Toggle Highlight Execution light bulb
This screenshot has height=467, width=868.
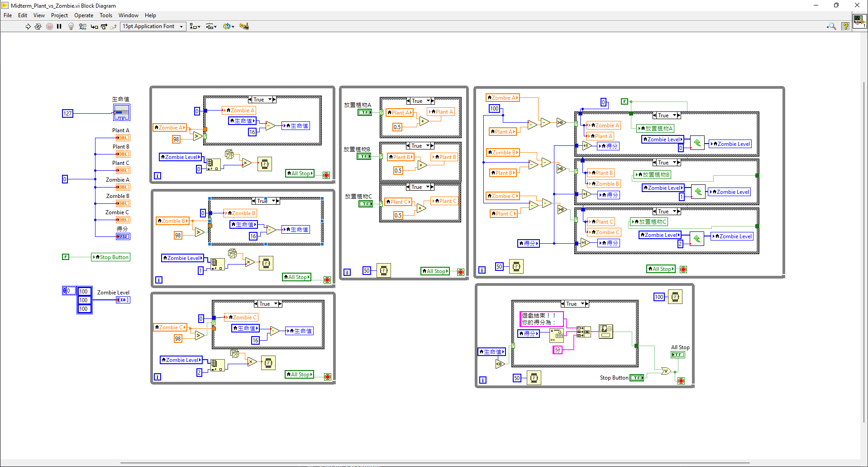click(x=71, y=27)
